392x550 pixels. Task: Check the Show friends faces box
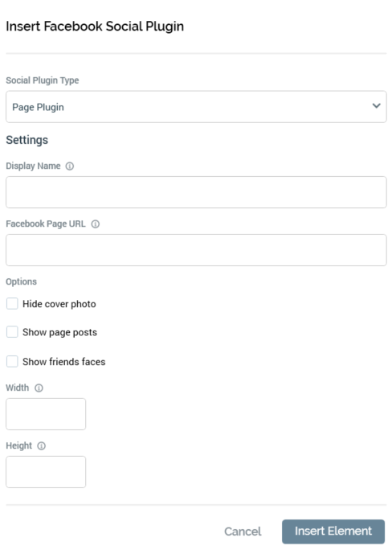pos(12,361)
